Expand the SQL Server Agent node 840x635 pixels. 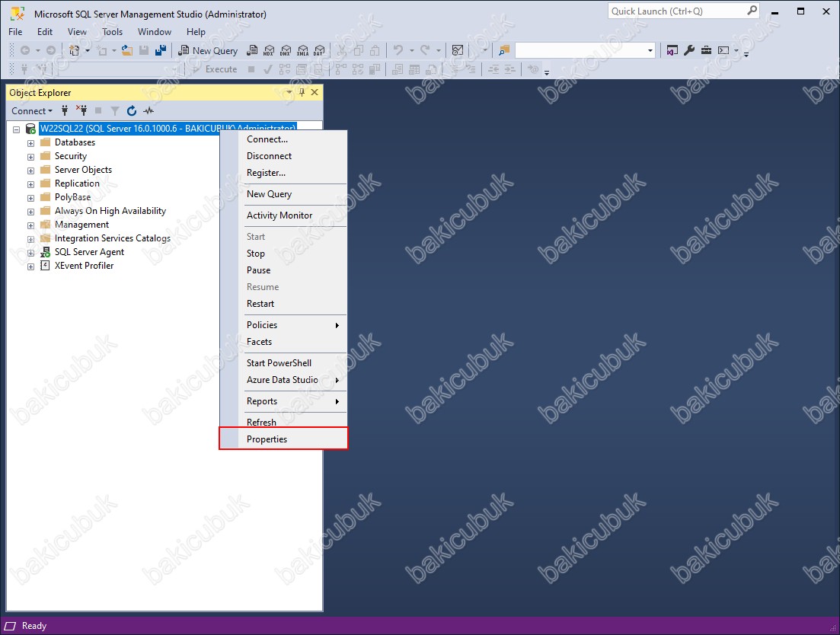[x=30, y=253]
